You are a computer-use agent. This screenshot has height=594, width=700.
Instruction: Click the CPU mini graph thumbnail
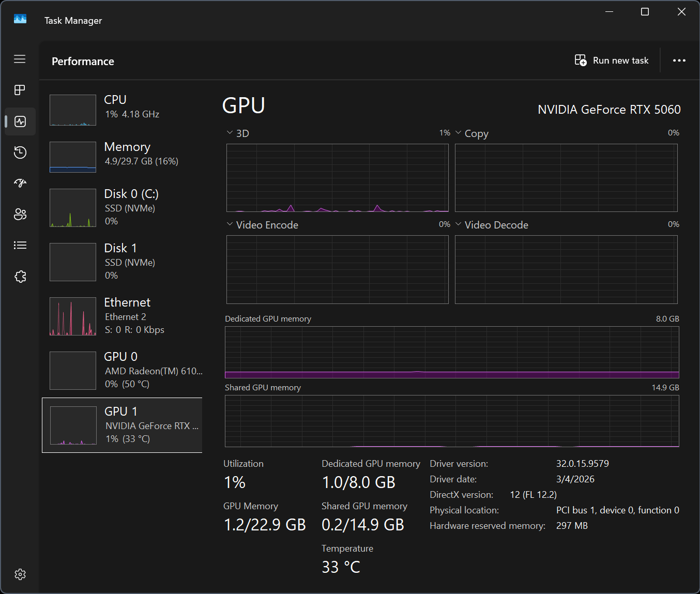point(73,110)
